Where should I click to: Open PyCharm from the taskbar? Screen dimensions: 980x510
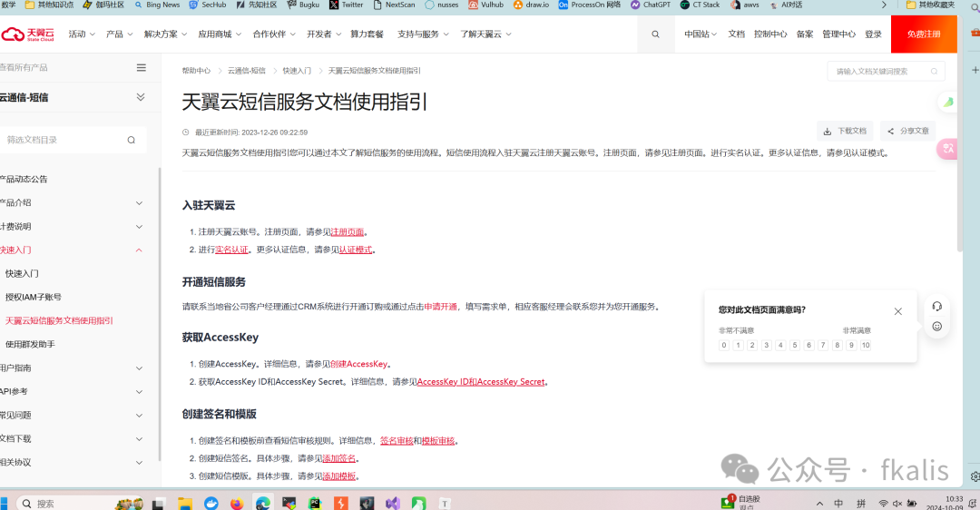(x=314, y=503)
